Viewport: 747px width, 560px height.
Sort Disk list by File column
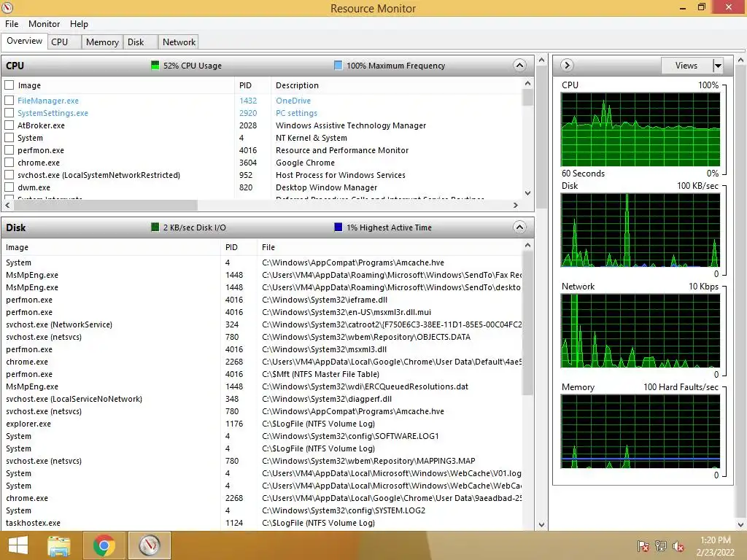click(x=390, y=247)
